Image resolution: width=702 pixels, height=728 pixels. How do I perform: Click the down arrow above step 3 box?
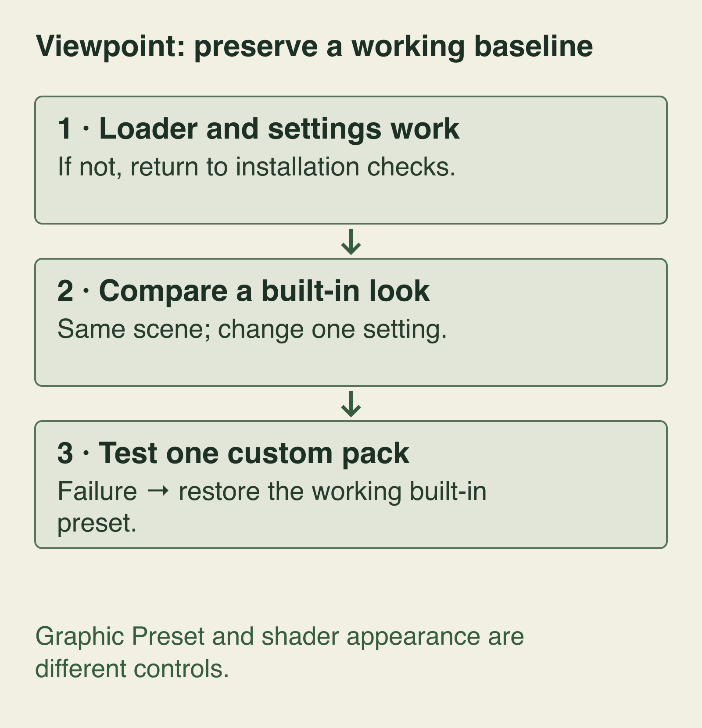coord(351,404)
